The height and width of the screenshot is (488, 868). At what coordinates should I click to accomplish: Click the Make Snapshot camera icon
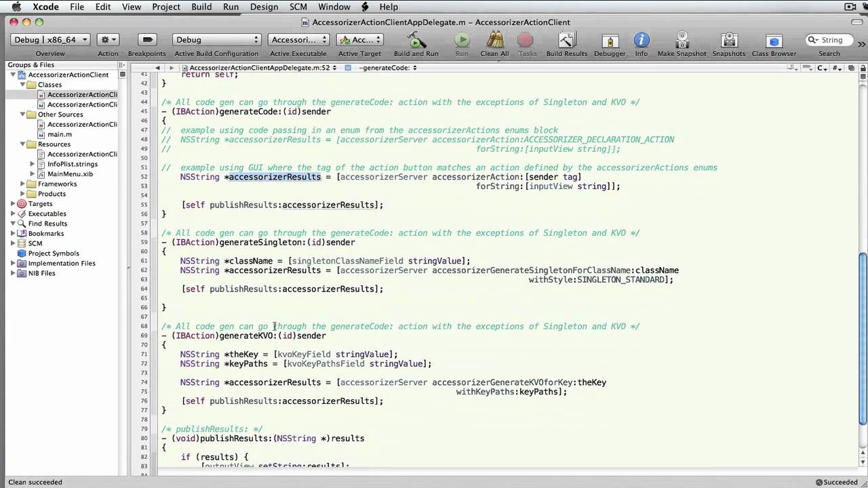[682, 41]
